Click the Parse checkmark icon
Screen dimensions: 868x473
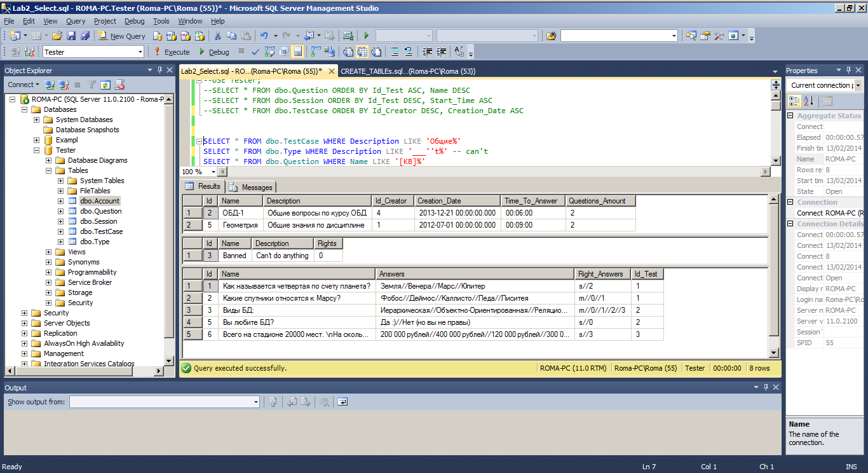tap(255, 52)
